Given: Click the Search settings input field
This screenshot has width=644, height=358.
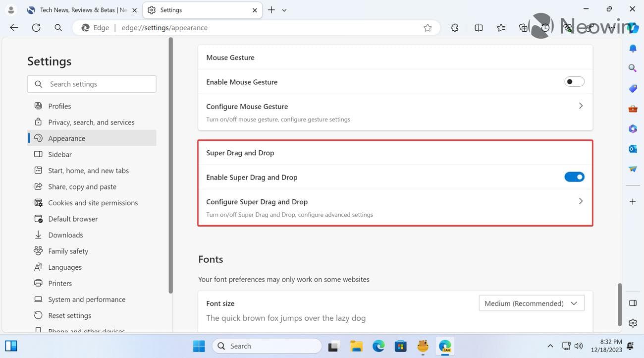Looking at the screenshot, I should pos(92,84).
